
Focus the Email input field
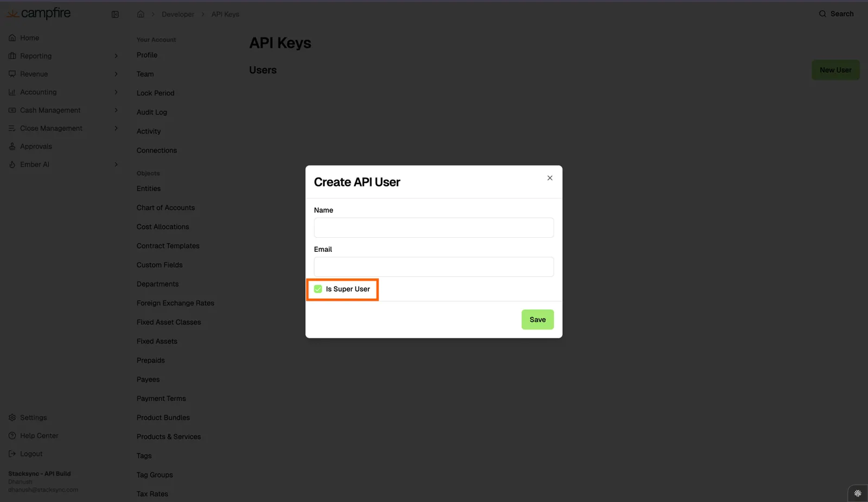coord(434,266)
